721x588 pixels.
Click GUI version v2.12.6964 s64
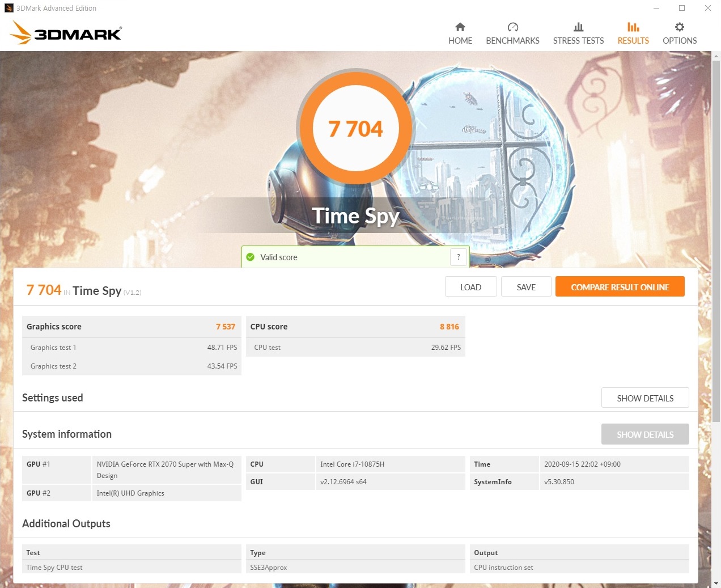click(343, 481)
